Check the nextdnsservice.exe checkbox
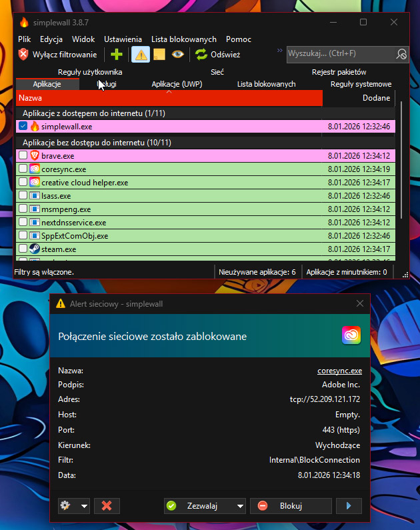 coord(23,222)
